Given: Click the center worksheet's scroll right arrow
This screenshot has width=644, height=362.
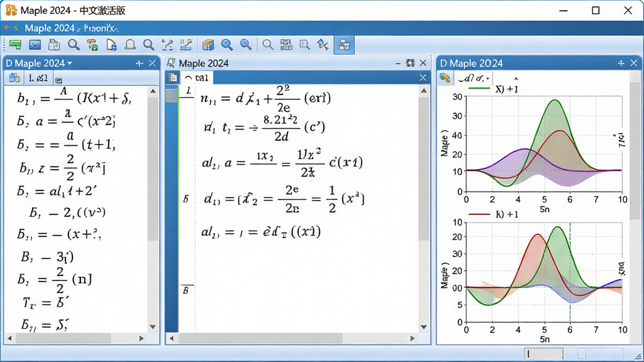Looking at the screenshot, I should click(x=413, y=339).
